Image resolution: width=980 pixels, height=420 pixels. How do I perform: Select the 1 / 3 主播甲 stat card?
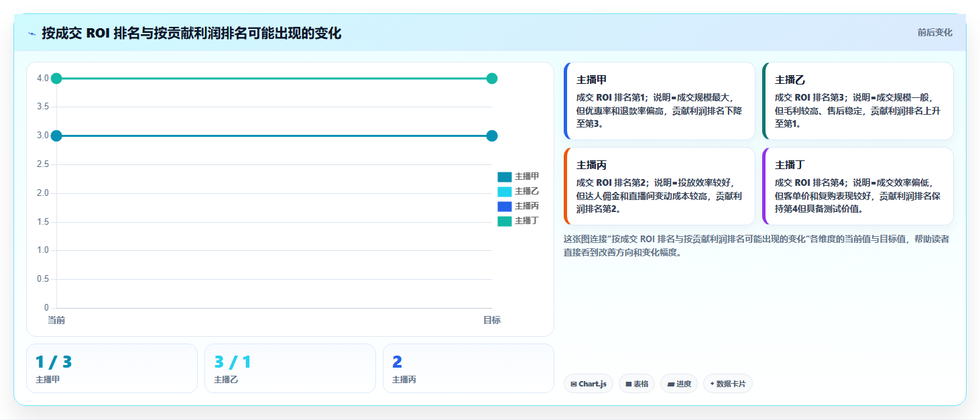(112, 368)
